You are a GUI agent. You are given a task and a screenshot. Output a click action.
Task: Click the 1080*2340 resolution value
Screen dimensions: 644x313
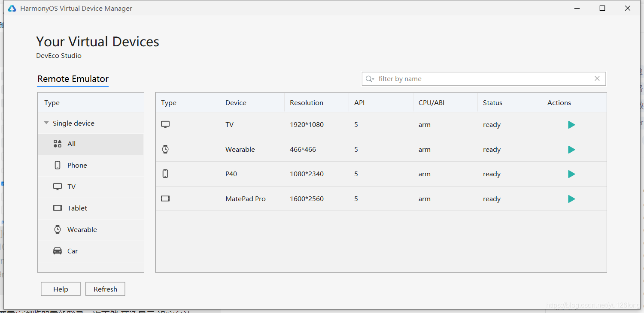coord(307,174)
